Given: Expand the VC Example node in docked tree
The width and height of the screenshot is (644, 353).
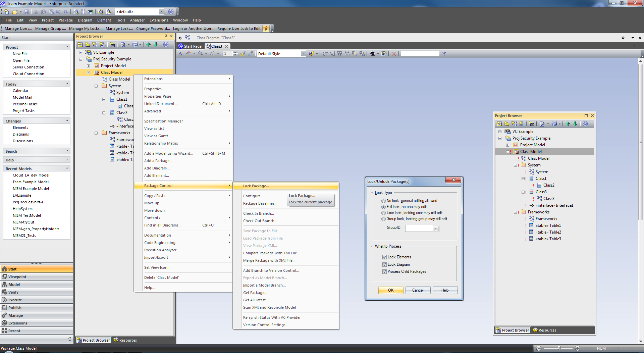Looking at the screenshot, I should pos(80,52).
